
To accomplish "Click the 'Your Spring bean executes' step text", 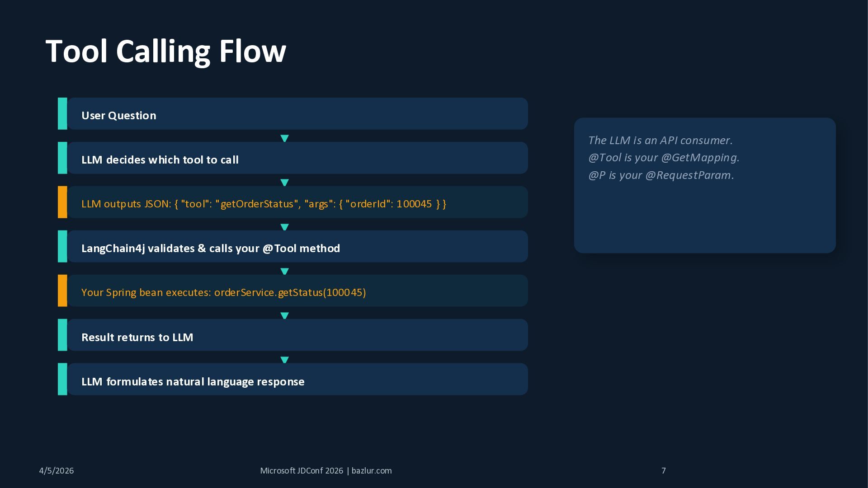I will (223, 292).
